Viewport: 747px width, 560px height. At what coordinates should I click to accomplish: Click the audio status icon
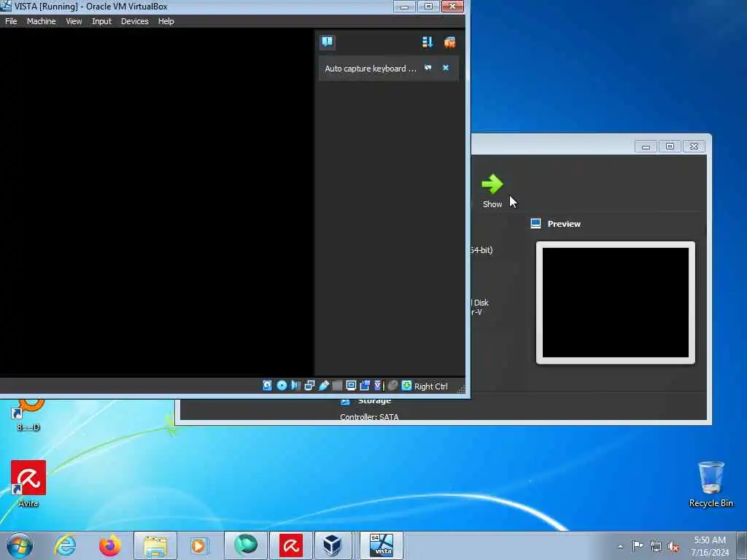(x=295, y=385)
